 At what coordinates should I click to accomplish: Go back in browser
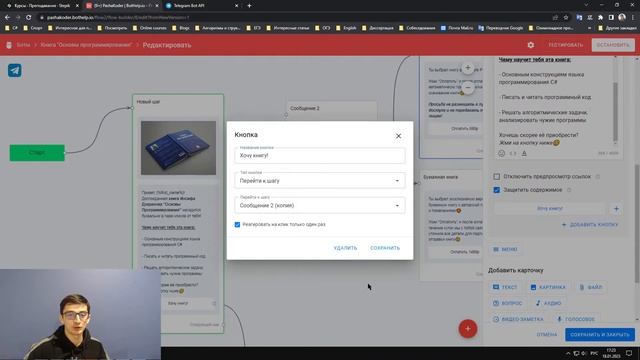(x=7, y=17)
